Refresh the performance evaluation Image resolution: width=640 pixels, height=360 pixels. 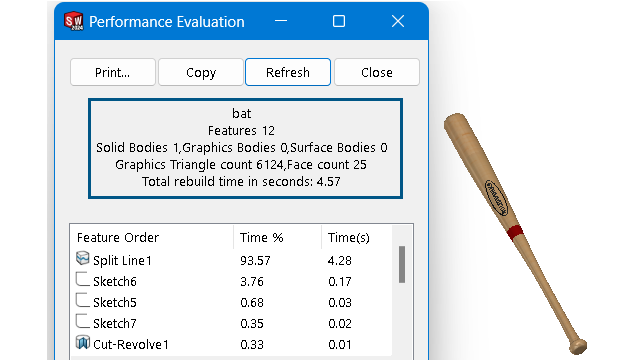288,72
